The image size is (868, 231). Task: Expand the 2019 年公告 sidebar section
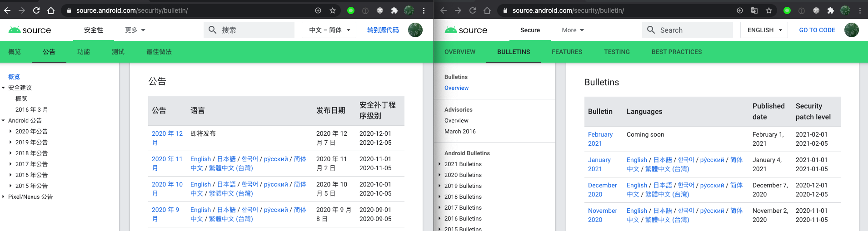(11, 142)
